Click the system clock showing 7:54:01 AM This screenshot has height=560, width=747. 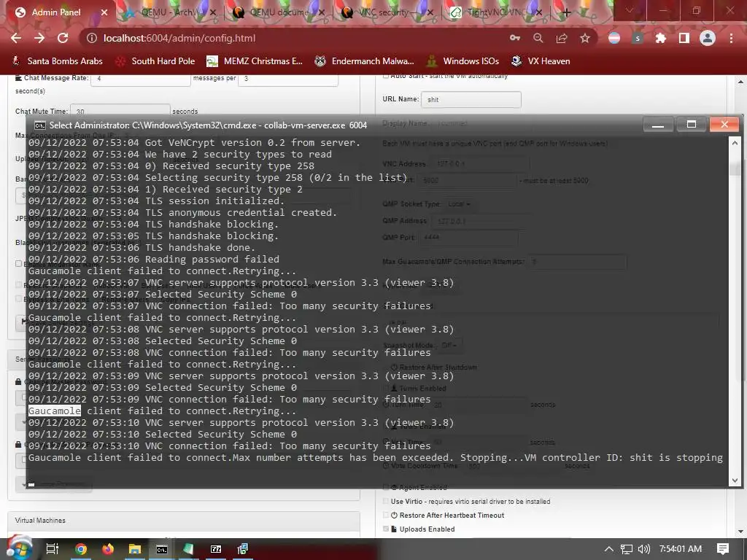click(681, 549)
